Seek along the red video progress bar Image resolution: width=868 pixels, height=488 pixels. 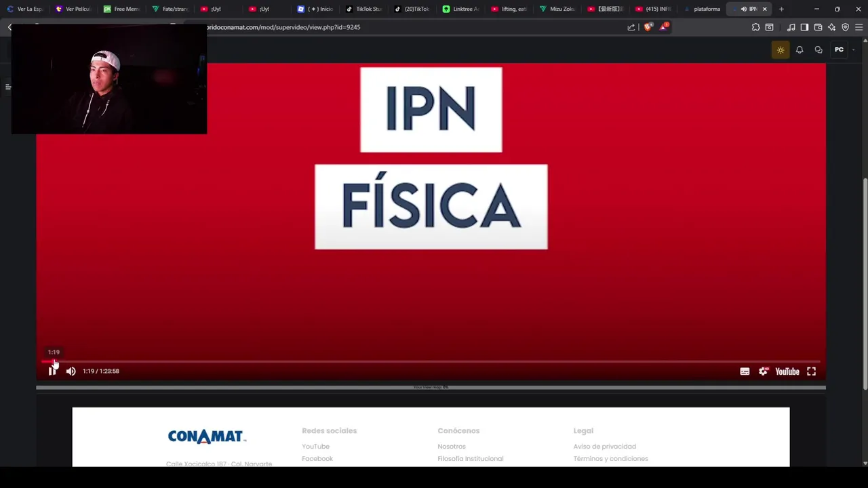[x=431, y=362]
